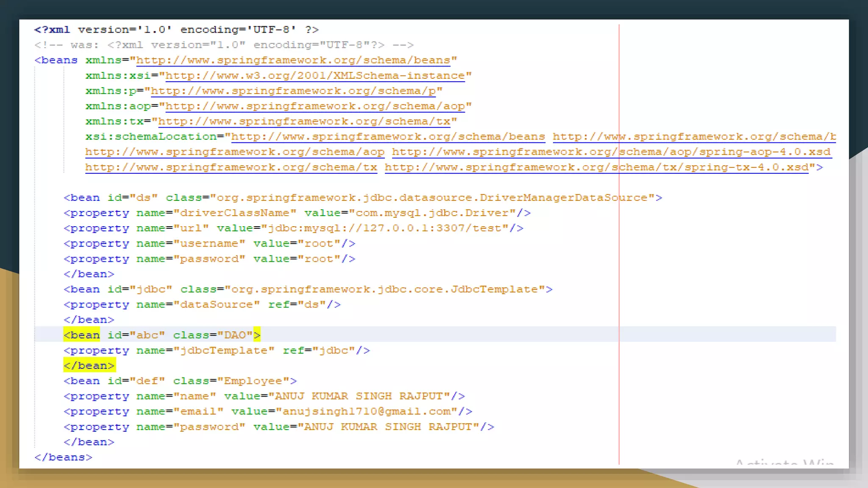
Task: Select the Employee bean id "def" line
Action: [x=180, y=381]
